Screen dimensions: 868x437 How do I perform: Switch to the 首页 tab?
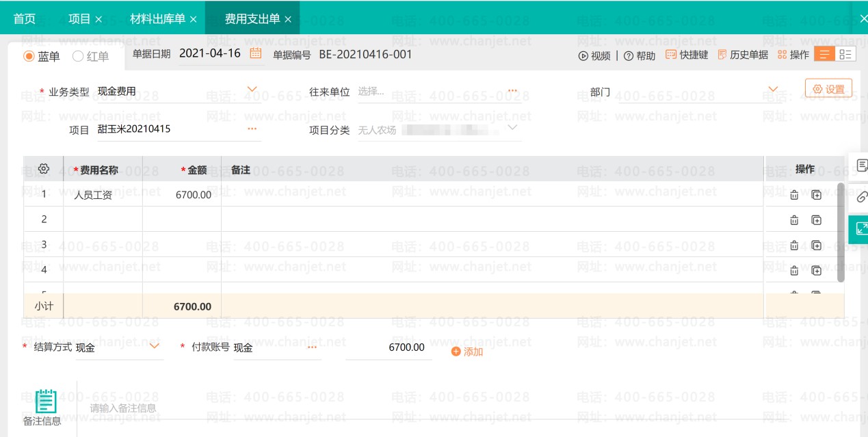pos(25,19)
